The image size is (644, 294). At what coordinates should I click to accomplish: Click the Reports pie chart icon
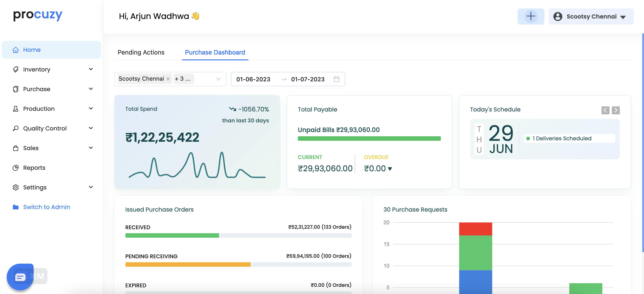(15, 168)
